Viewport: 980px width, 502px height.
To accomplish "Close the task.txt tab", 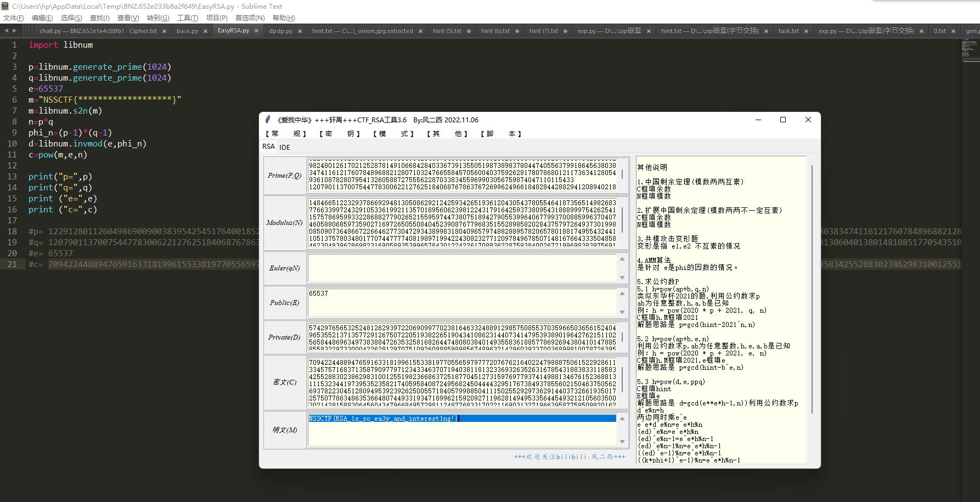I will tap(806, 31).
